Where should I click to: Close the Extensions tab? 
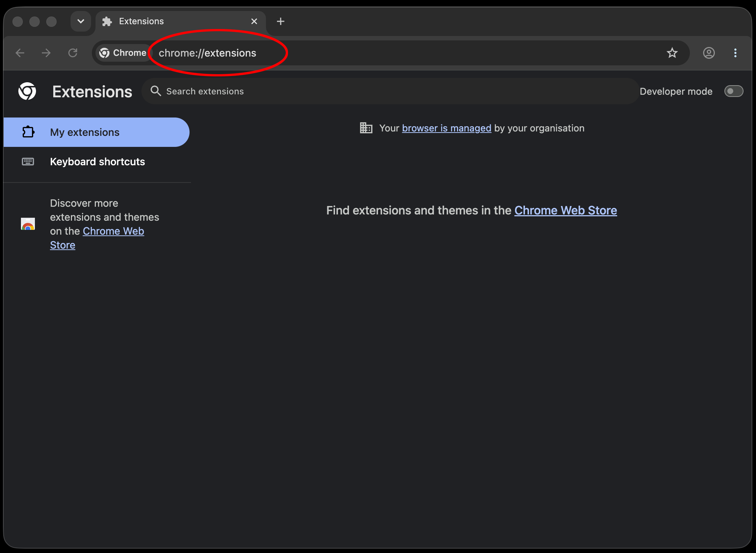pos(254,21)
